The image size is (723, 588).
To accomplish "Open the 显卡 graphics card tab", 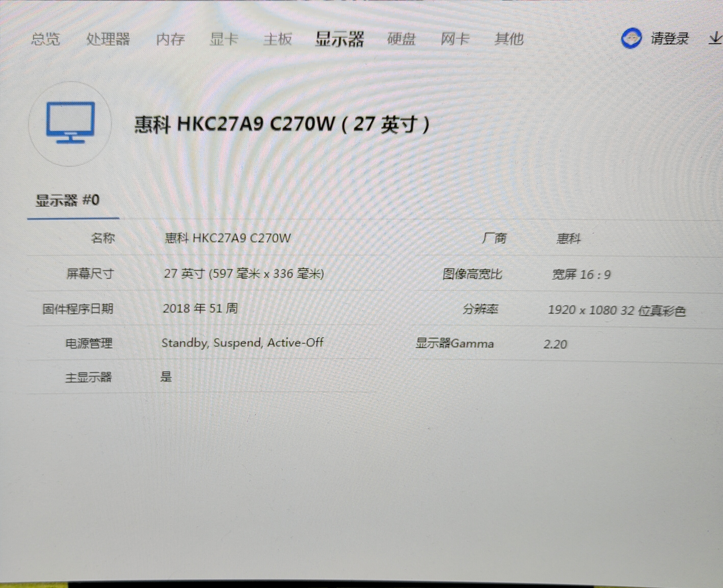I will click(x=224, y=40).
